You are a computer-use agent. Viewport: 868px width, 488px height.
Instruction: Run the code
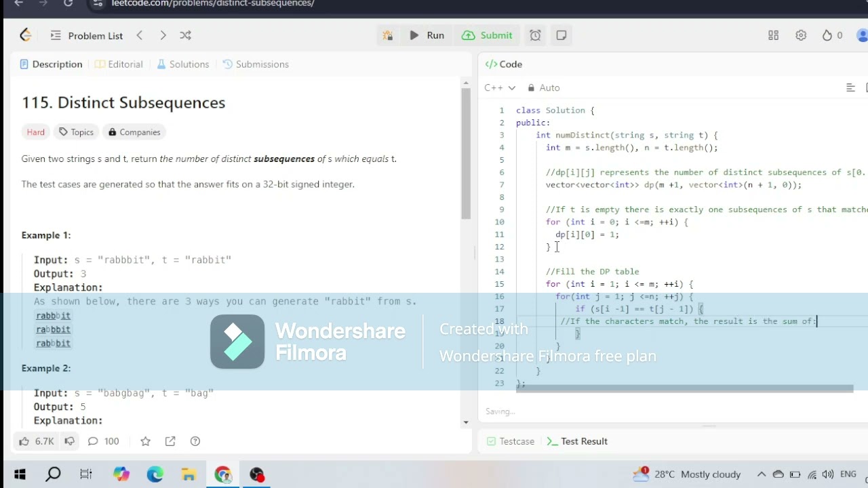(x=427, y=35)
